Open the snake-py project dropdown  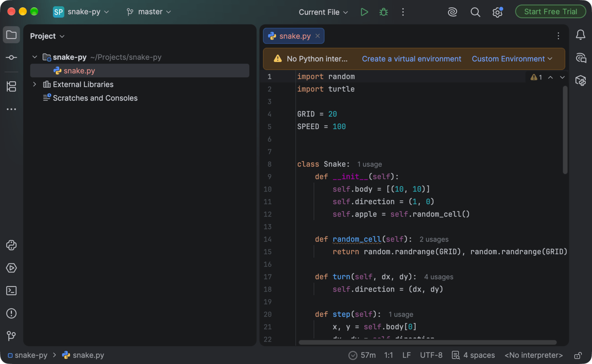point(81,12)
